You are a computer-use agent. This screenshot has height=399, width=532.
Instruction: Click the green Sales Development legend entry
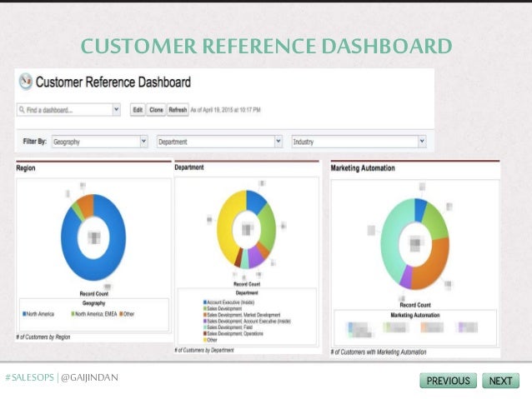(223, 308)
